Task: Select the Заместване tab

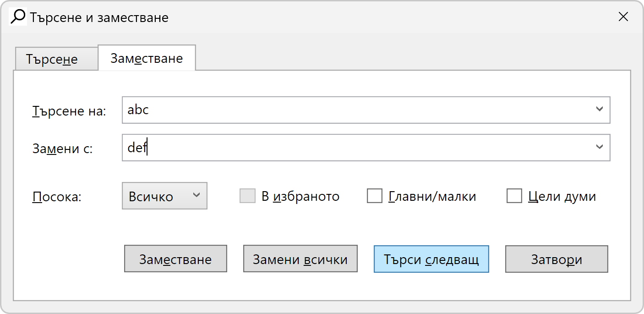Action: tap(147, 58)
